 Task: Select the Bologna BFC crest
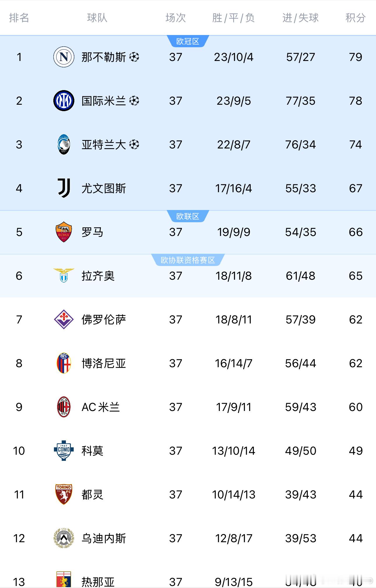(x=64, y=363)
